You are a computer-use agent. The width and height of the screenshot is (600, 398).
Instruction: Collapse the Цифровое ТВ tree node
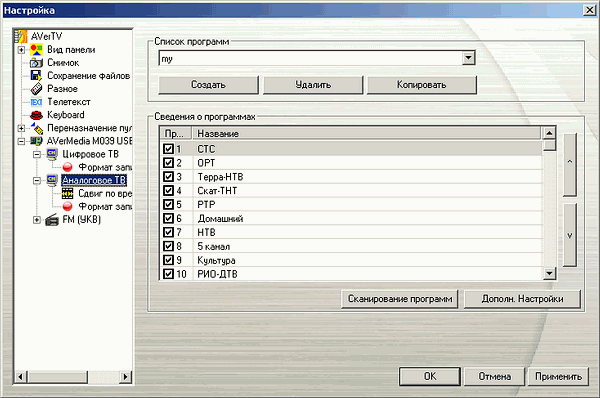pyautogui.click(x=37, y=155)
